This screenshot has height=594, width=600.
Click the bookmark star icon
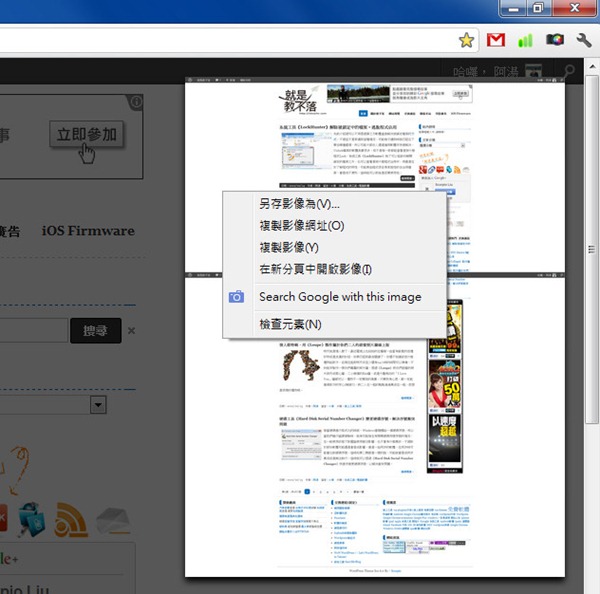tap(466, 40)
